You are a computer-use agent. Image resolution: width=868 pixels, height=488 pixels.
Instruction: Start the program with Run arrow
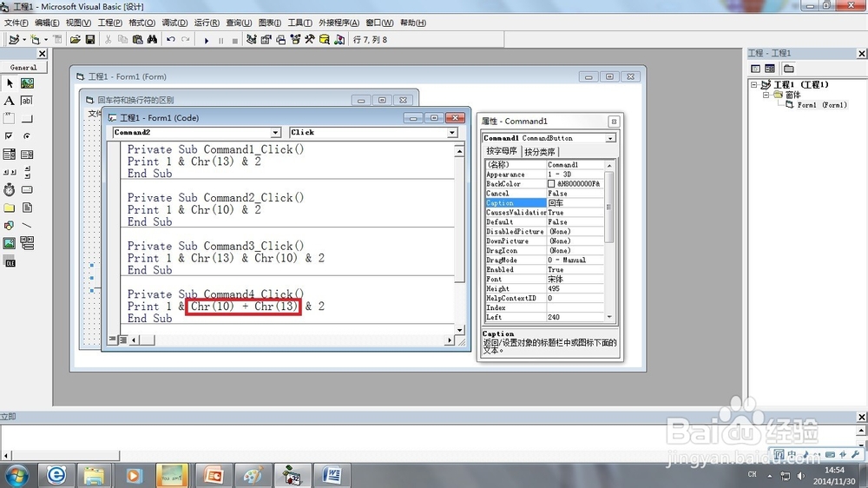207,40
